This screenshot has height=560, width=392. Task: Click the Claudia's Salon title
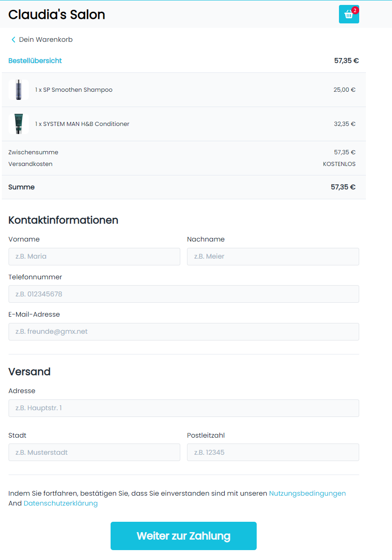(x=57, y=14)
